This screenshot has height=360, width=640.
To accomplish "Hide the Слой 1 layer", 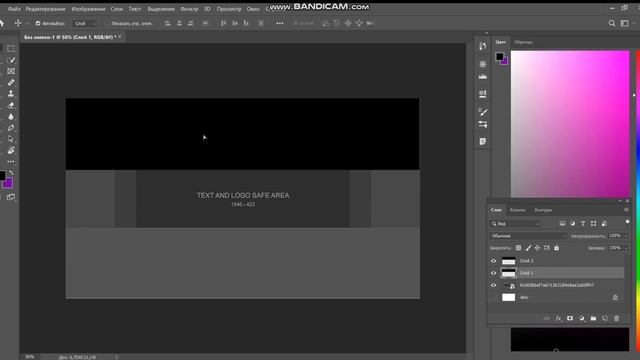I will [493, 273].
